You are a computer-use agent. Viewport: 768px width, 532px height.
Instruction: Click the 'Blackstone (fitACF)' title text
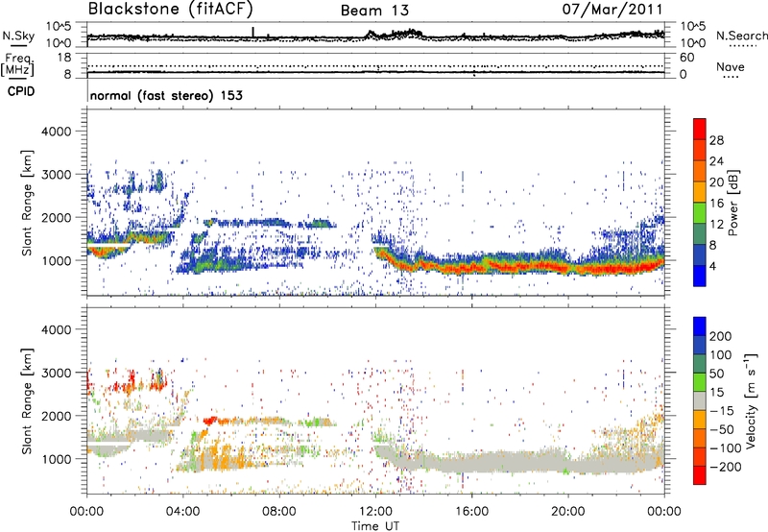click(x=170, y=9)
